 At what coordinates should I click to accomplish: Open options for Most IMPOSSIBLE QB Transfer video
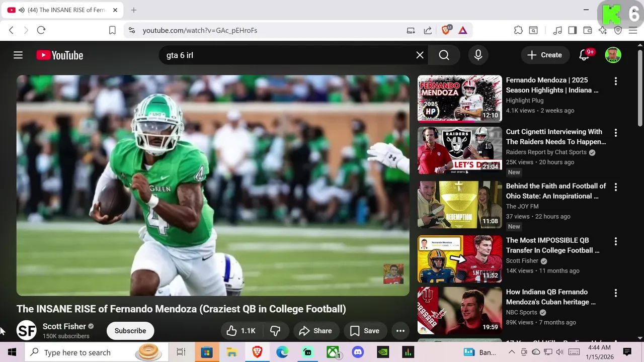[x=615, y=241]
